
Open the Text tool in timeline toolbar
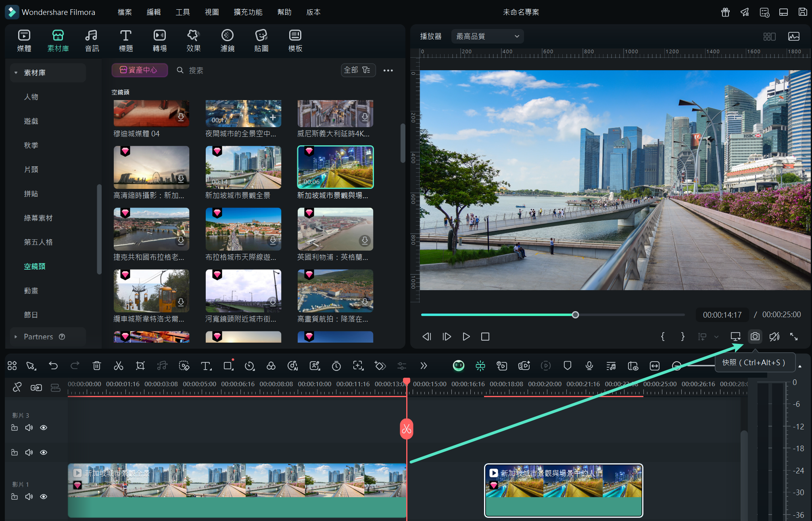[206, 366]
